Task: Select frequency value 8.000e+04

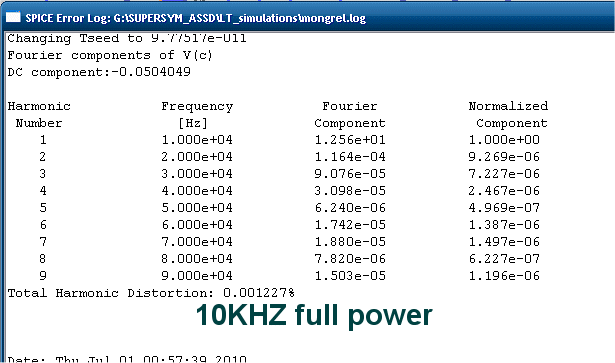Action: tap(197, 259)
